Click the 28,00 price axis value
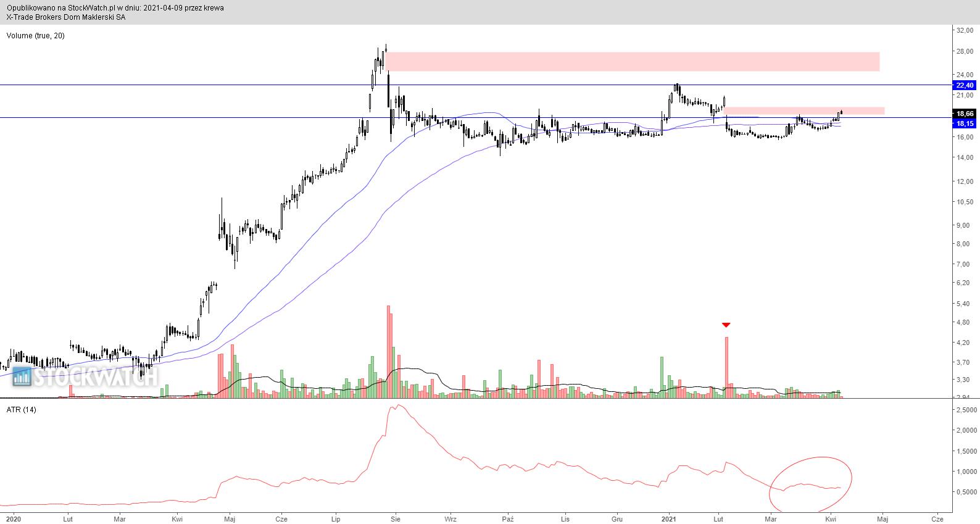The image size is (980, 524). pyautogui.click(x=965, y=51)
